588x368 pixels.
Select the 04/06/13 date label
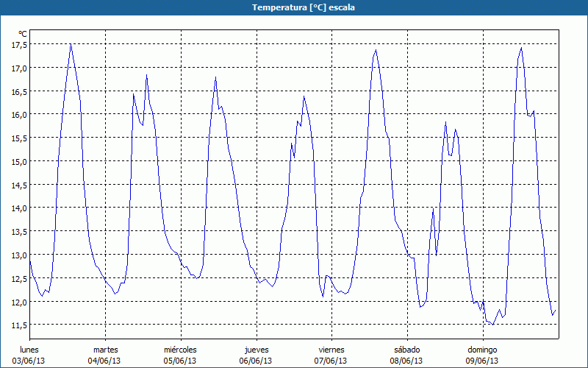coord(105,361)
